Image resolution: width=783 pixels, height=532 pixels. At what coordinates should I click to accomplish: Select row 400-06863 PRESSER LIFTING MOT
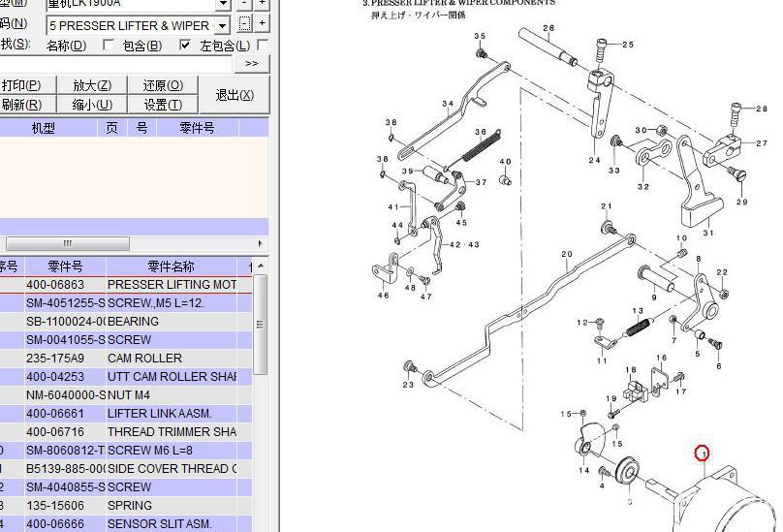[126, 285]
